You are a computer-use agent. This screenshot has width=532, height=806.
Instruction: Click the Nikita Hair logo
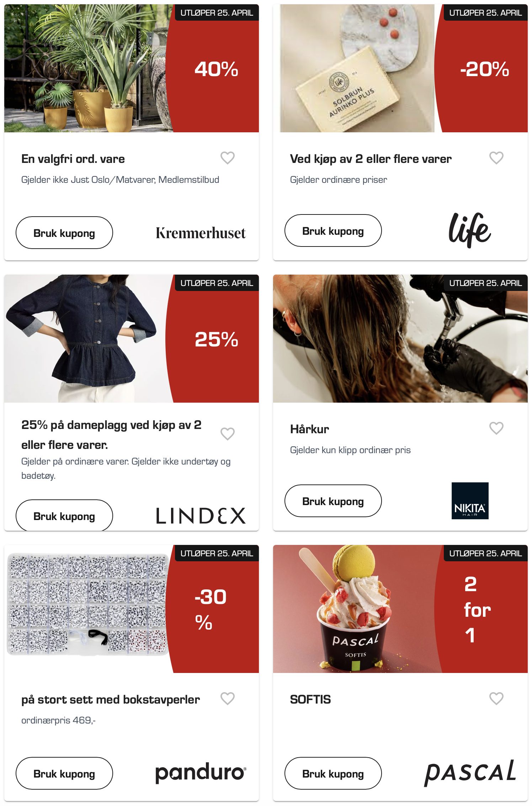470,501
